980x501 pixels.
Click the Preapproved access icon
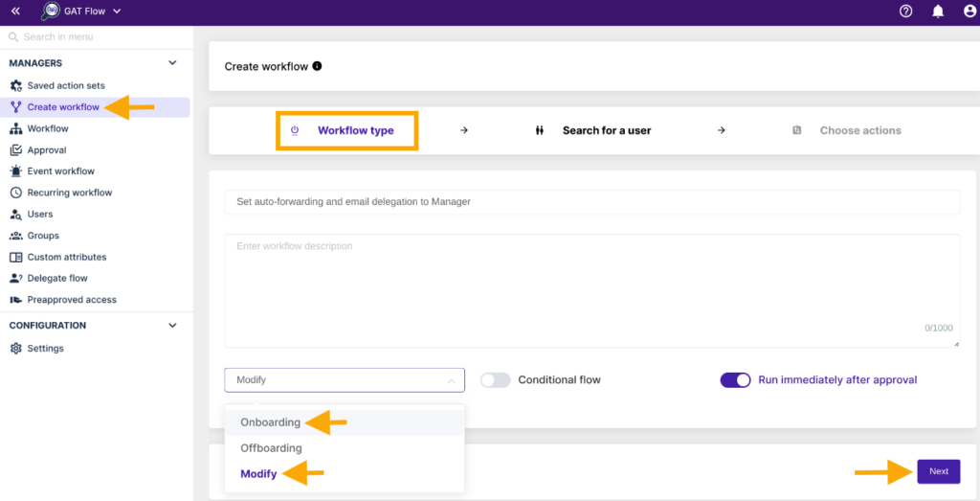pyautogui.click(x=16, y=300)
